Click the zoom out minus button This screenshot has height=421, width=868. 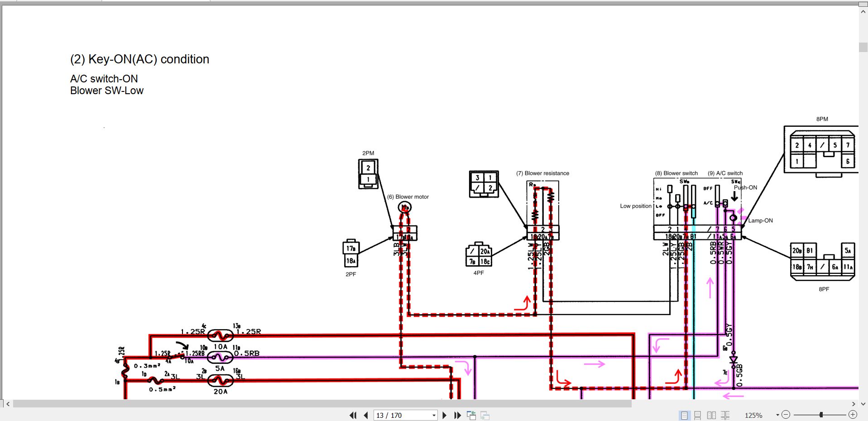pos(786,414)
